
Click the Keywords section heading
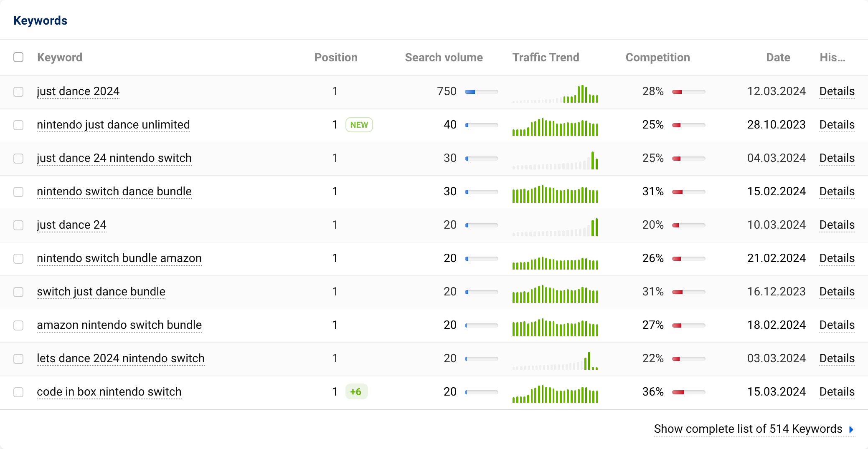[x=41, y=20]
